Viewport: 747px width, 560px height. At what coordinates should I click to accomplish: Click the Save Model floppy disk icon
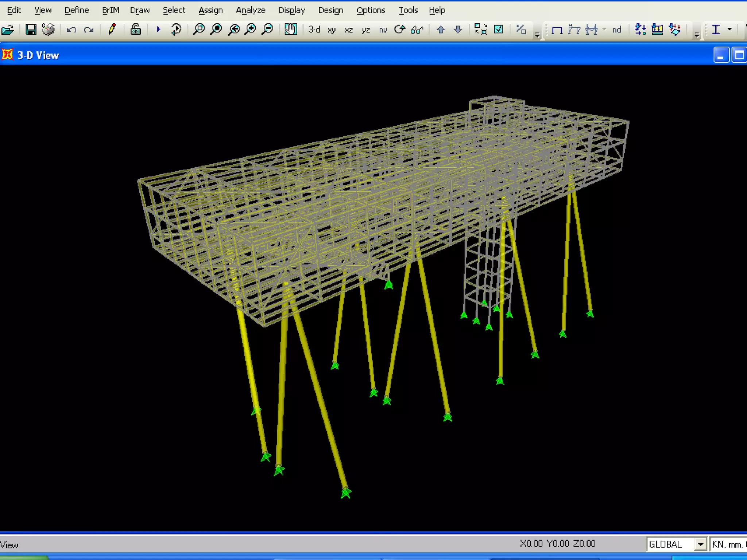31,30
